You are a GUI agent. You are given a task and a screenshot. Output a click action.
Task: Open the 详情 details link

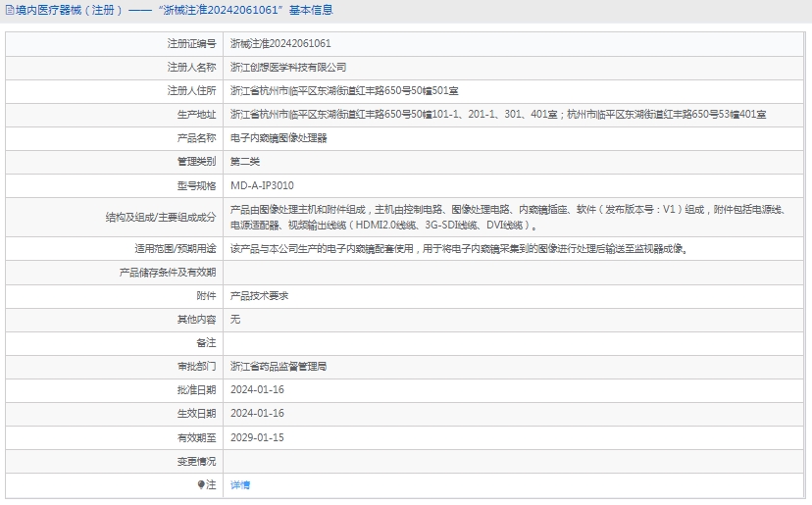point(240,484)
